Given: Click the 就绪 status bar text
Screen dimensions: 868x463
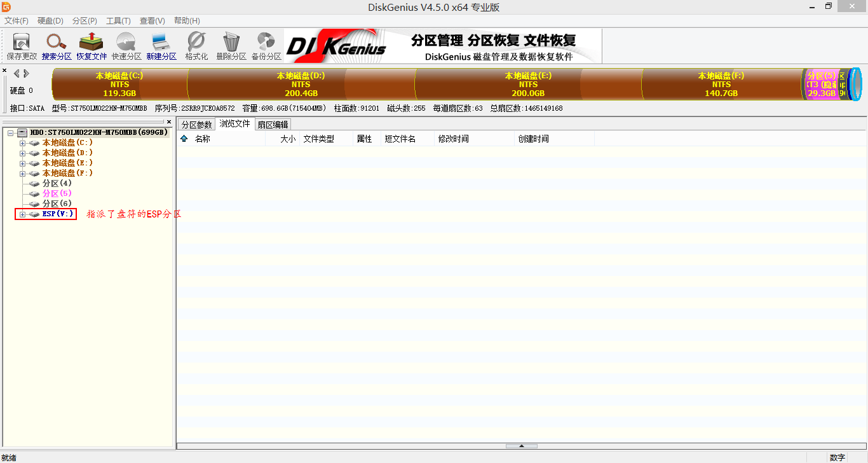Looking at the screenshot, I should click(9, 458).
